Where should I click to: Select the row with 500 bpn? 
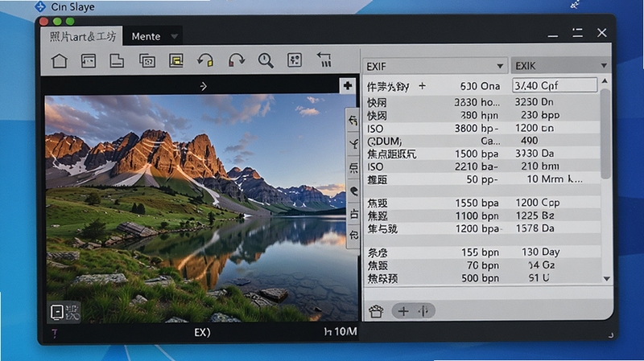pos(482,278)
